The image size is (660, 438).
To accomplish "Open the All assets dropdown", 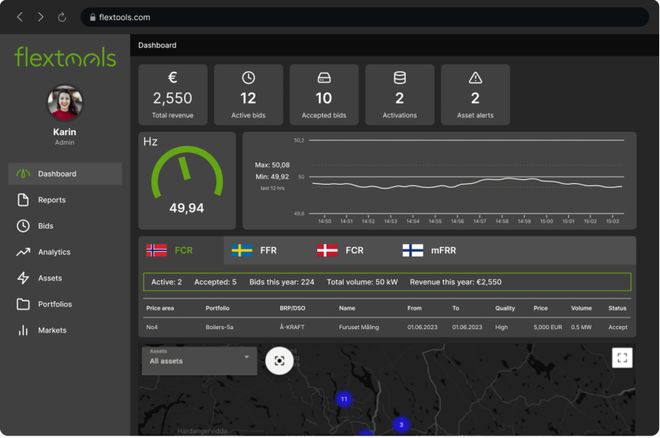I will pos(199,361).
